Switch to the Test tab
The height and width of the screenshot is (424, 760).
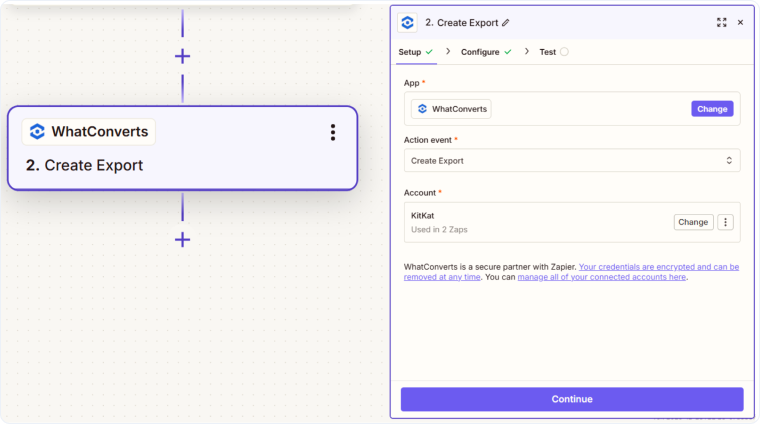tap(554, 52)
